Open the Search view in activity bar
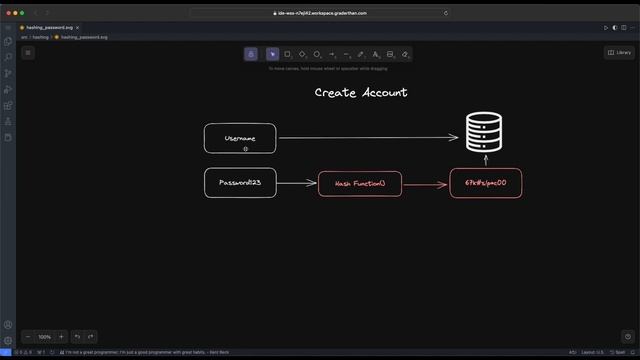 pyautogui.click(x=8, y=57)
